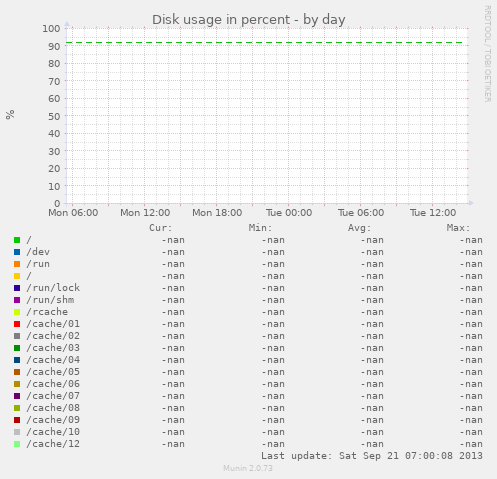This screenshot has height=479, width=497.
Task: Click the Last update timestamp text
Action: [x=372, y=456]
